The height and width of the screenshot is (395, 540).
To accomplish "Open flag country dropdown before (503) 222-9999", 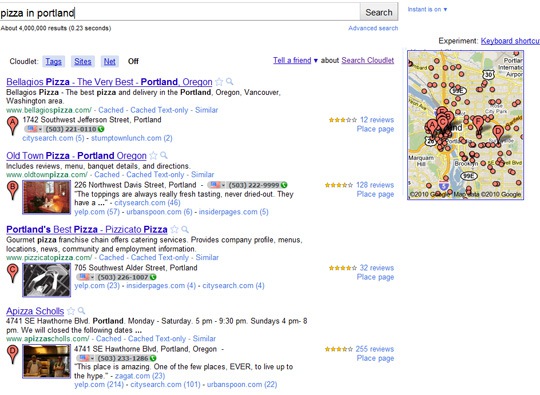I will [217, 185].
